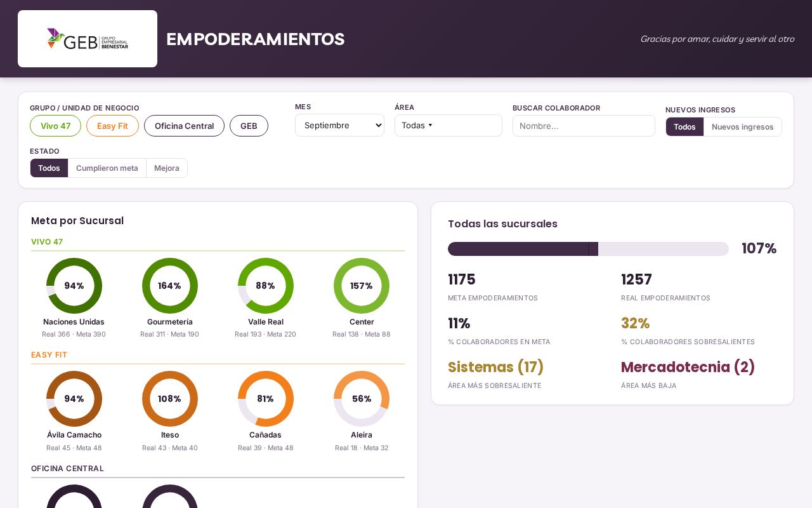Click the 1175 meta empoderamientos value

click(462, 279)
